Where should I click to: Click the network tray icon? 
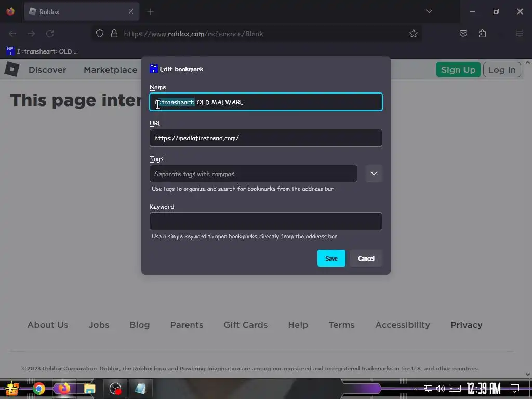click(428, 389)
